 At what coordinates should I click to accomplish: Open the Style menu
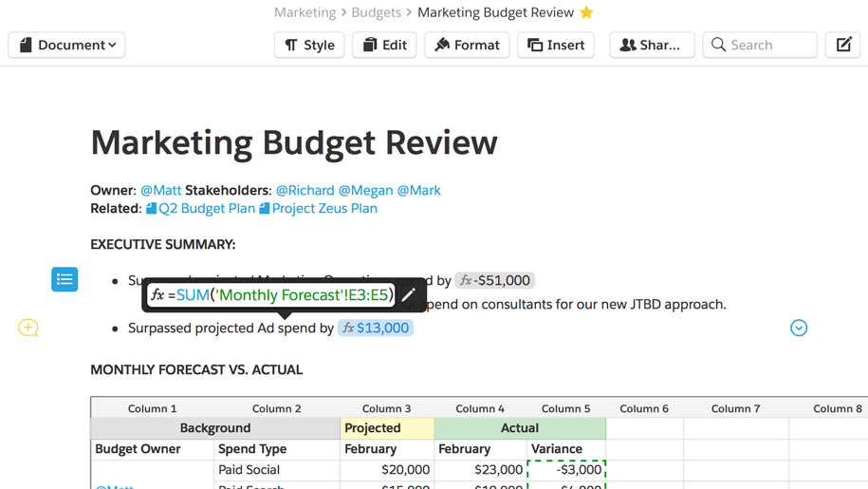coord(309,45)
